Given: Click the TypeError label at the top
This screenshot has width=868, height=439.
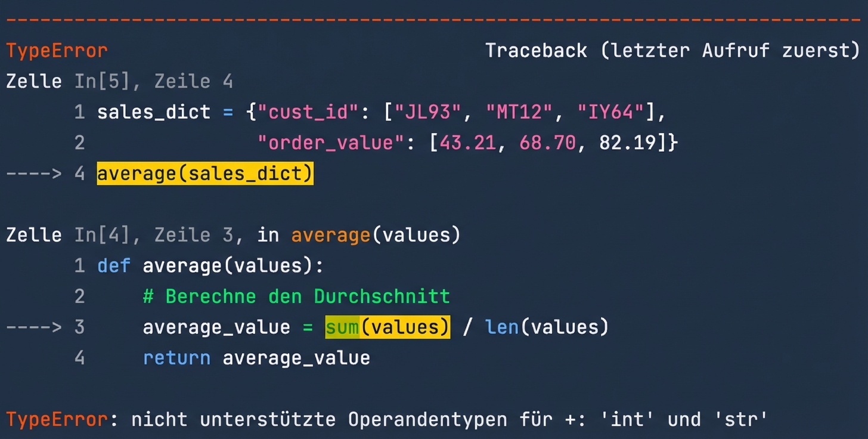Looking at the screenshot, I should [x=55, y=50].
